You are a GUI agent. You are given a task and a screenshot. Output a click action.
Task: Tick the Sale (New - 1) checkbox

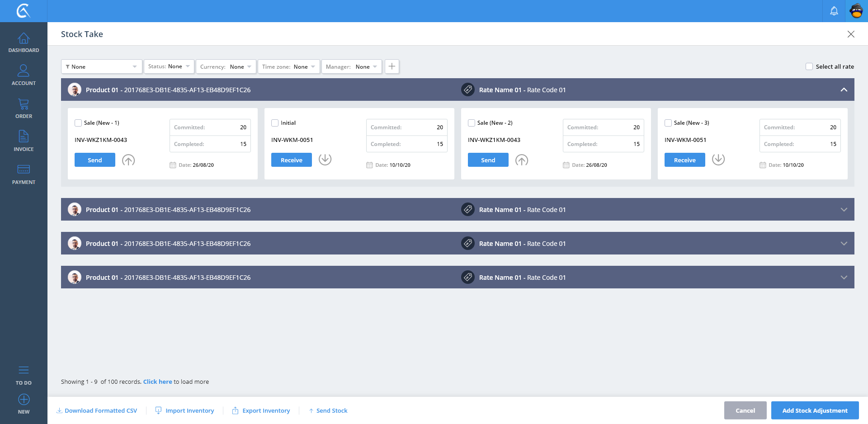[x=78, y=123]
